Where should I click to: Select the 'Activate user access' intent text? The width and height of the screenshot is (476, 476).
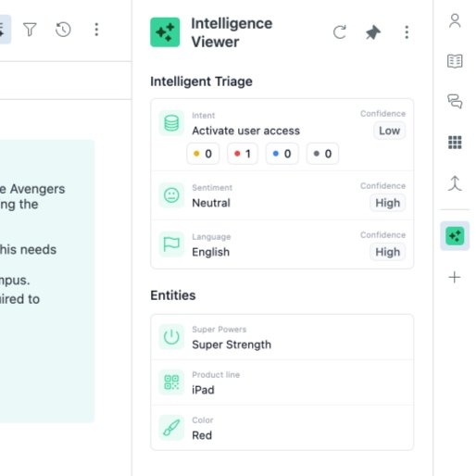pyautogui.click(x=246, y=131)
